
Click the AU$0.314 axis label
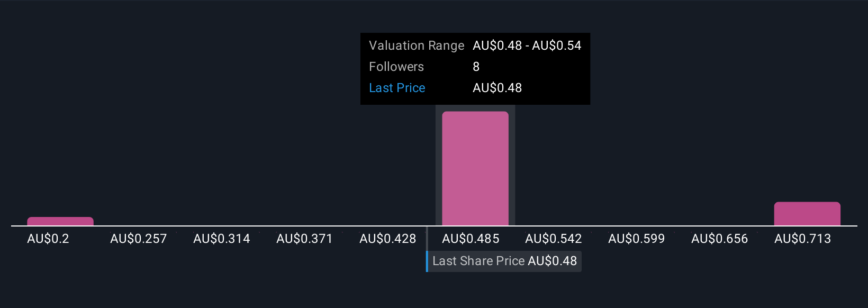coord(222,239)
